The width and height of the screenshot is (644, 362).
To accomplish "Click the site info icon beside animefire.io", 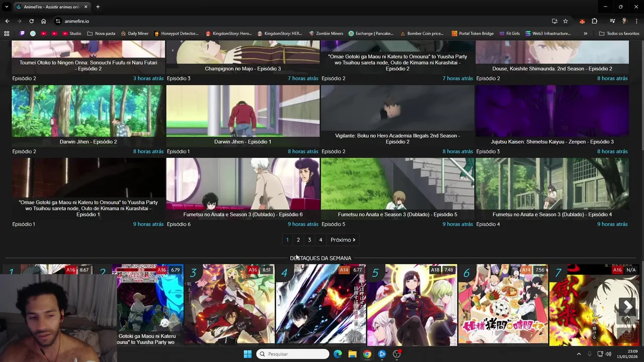I will 58,21.
